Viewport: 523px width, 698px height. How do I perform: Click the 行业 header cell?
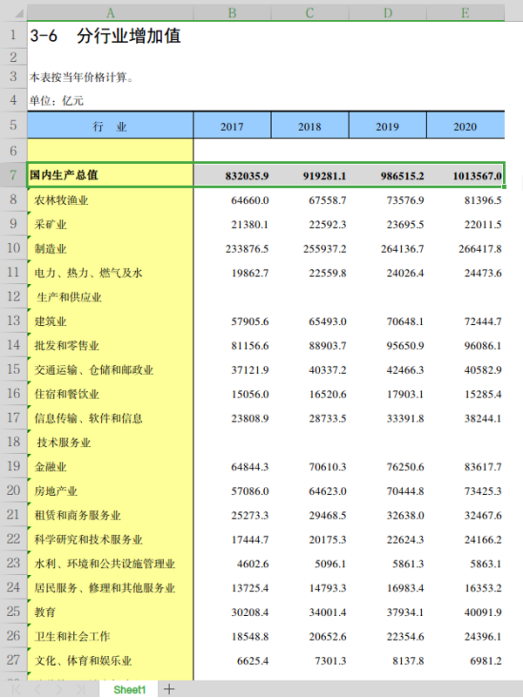pyautogui.click(x=110, y=126)
